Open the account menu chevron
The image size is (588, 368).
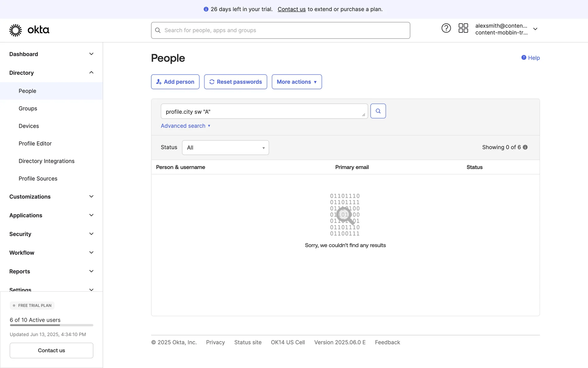pos(535,29)
